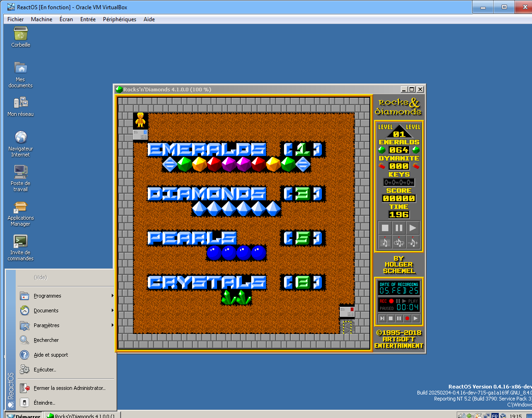532x418 pixels.
Task: Open Poste de travail desktop icon
Action: coord(20,179)
